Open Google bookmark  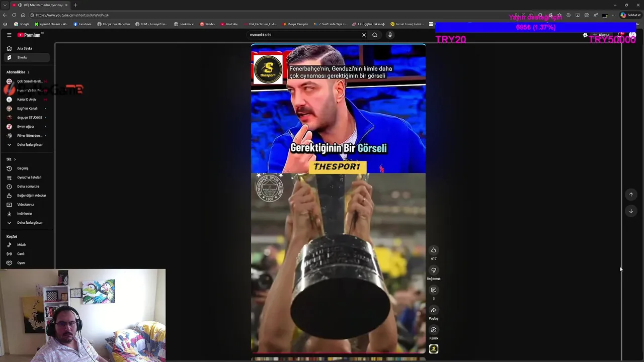pos(22,24)
